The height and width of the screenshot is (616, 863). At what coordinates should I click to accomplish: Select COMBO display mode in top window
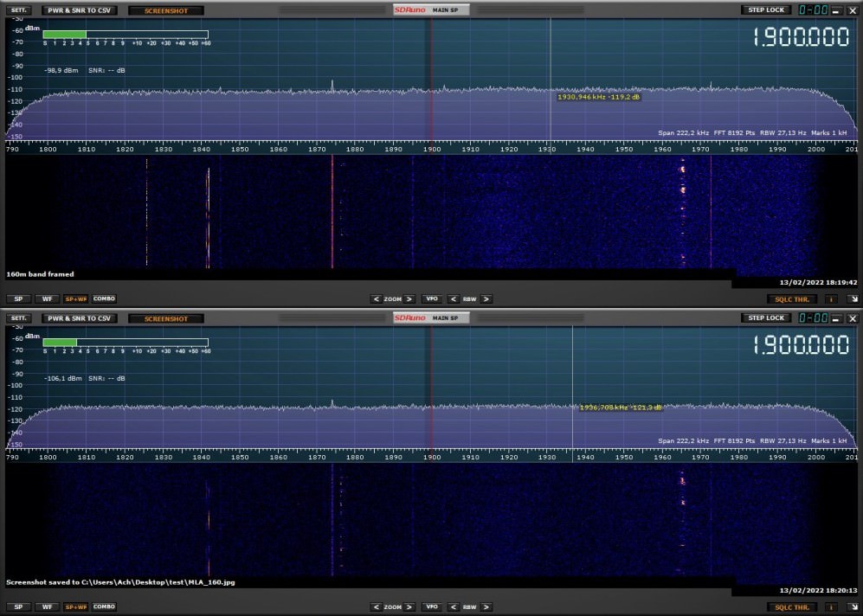coord(104,298)
